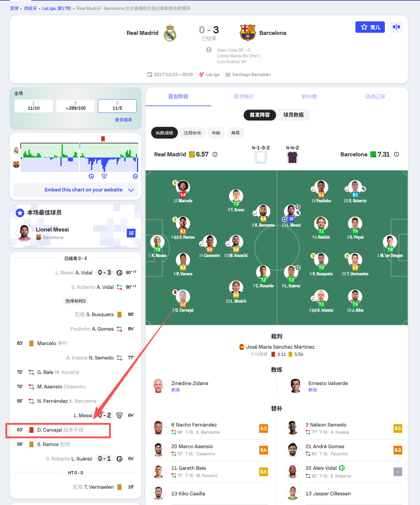Click the star favorite button 宠儿
Image resolution: width=420 pixels, height=505 pixels.
(370, 27)
